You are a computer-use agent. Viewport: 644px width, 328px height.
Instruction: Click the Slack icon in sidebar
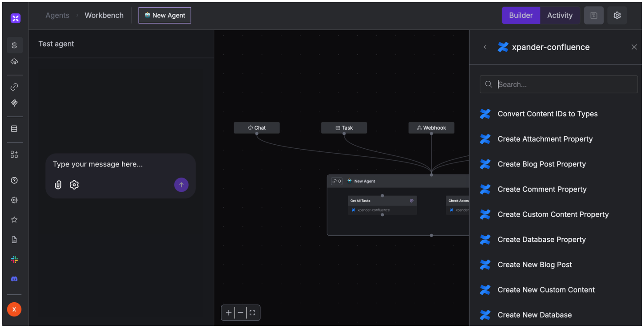(x=14, y=259)
